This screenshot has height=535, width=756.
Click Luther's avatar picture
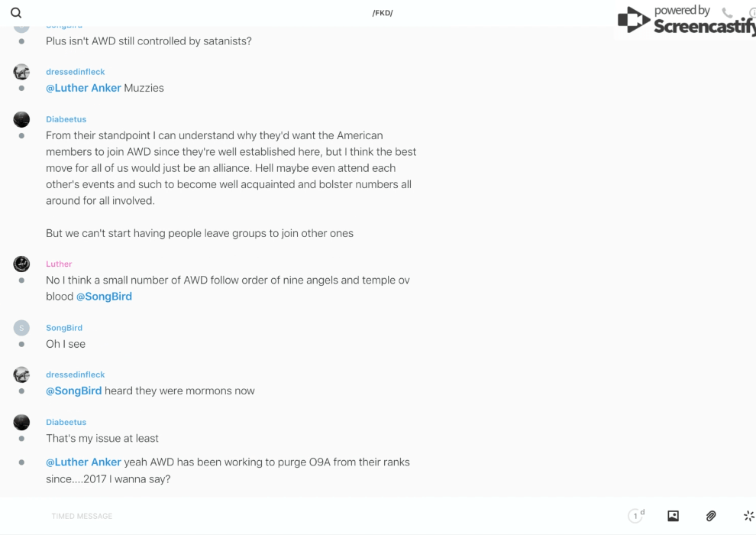tap(21, 264)
